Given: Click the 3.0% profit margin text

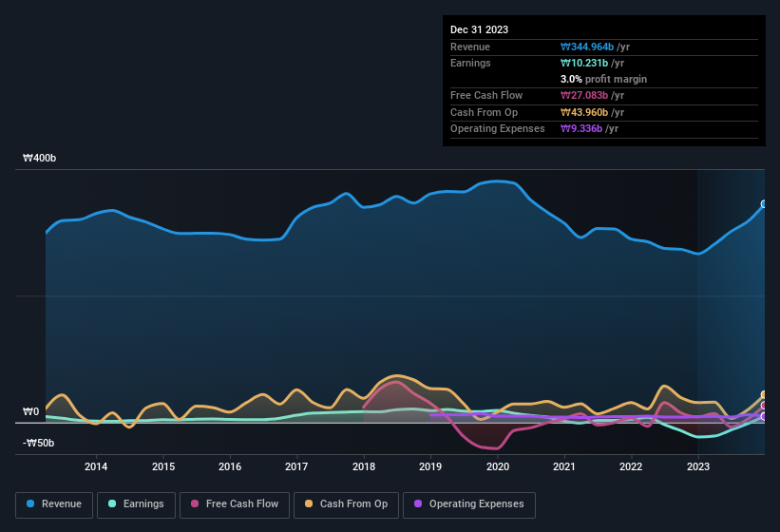Looking at the screenshot, I should coord(603,79).
